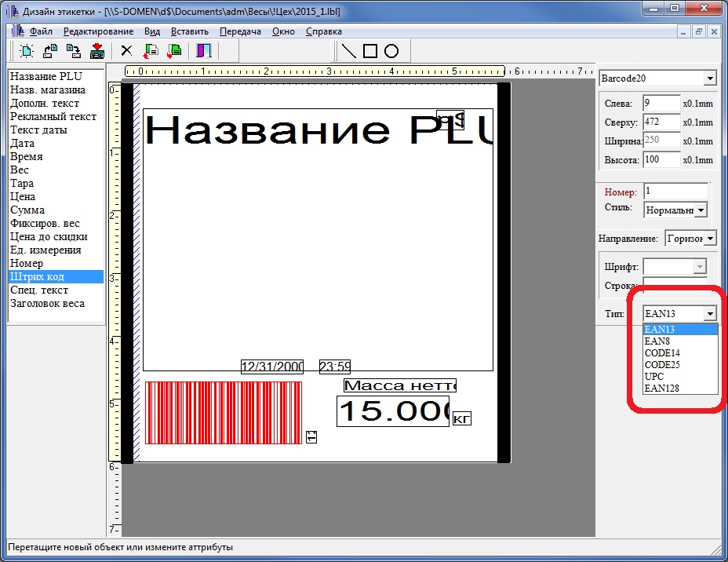Open the Вставить menu
Image resolution: width=728 pixels, height=562 pixels.
(189, 31)
